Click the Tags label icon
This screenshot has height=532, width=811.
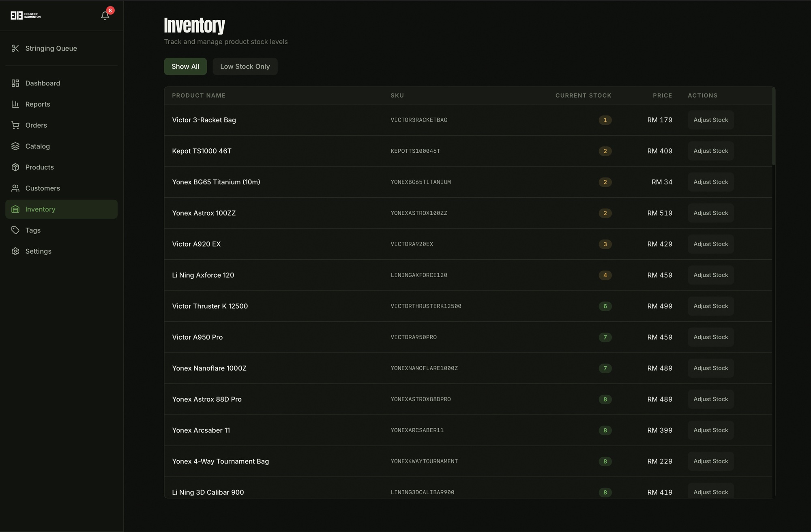15,230
